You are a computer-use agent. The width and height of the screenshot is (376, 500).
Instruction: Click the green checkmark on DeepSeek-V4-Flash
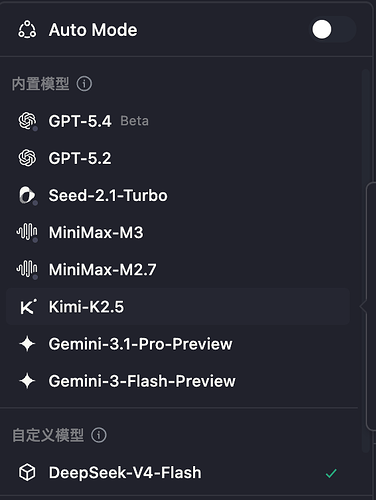(331, 473)
